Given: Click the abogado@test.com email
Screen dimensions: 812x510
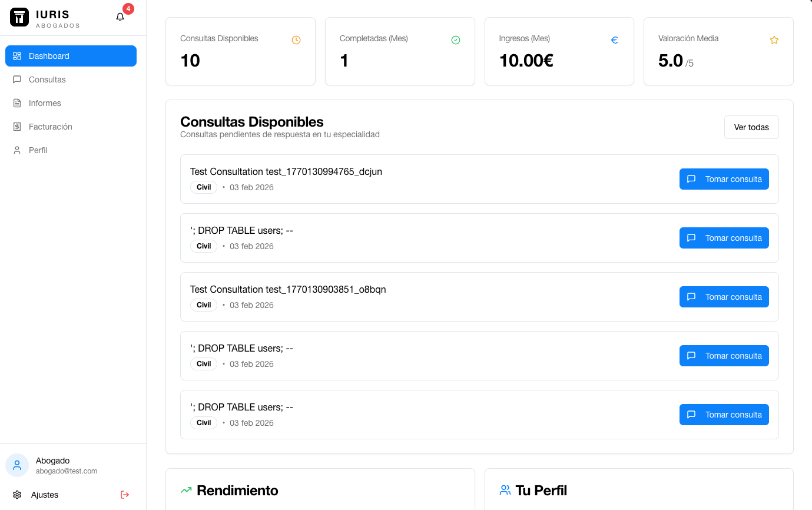Looking at the screenshot, I should (67, 471).
